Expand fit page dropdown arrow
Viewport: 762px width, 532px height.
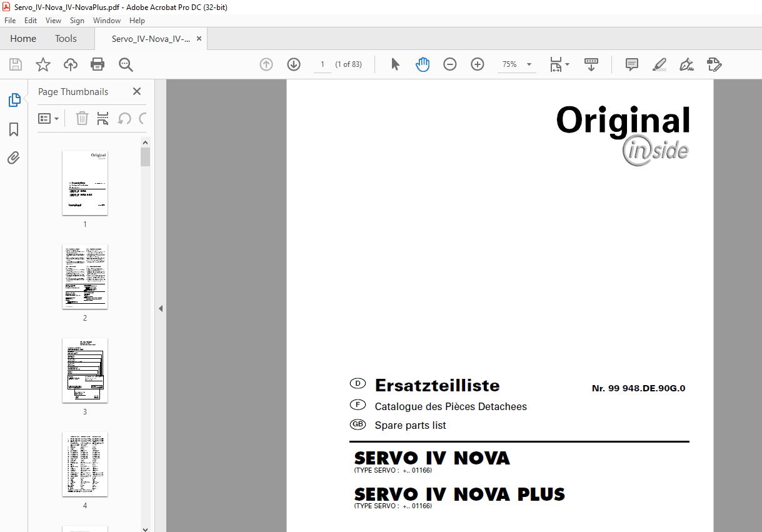click(x=567, y=64)
